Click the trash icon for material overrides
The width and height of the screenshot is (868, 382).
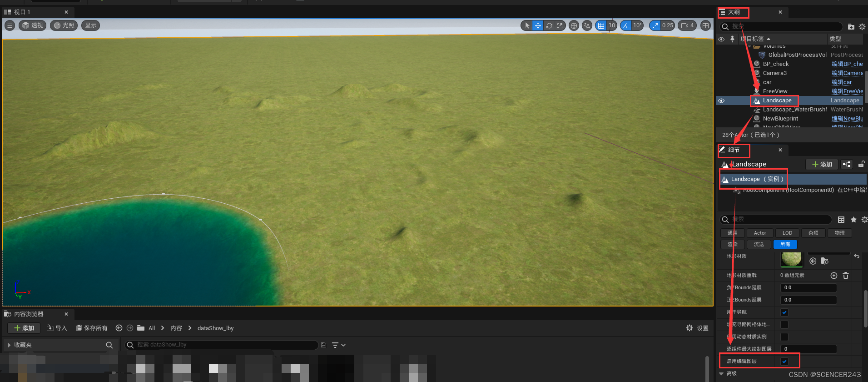(x=846, y=276)
